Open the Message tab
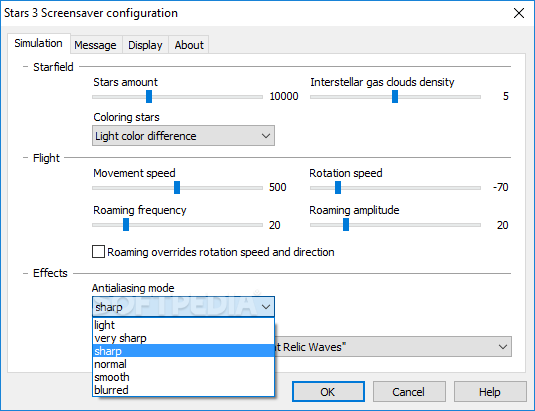The image size is (535, 411). coord(96,45)
